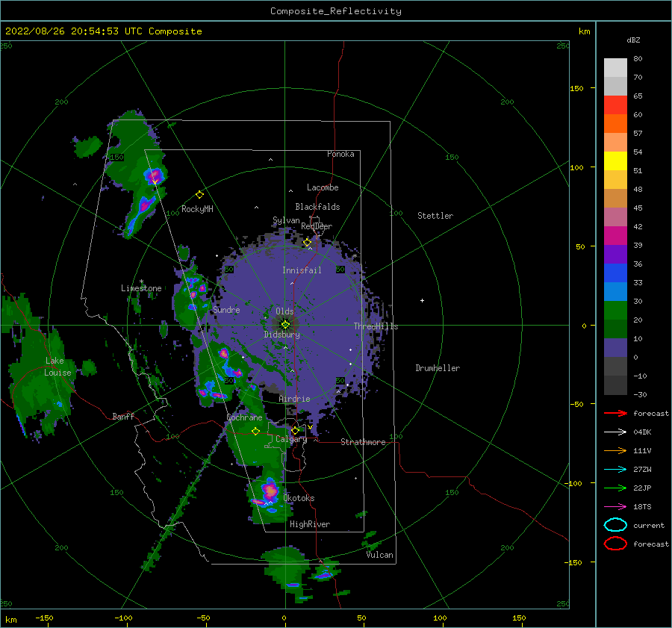Pick the magenta swatch between 42 and 39

615,236
